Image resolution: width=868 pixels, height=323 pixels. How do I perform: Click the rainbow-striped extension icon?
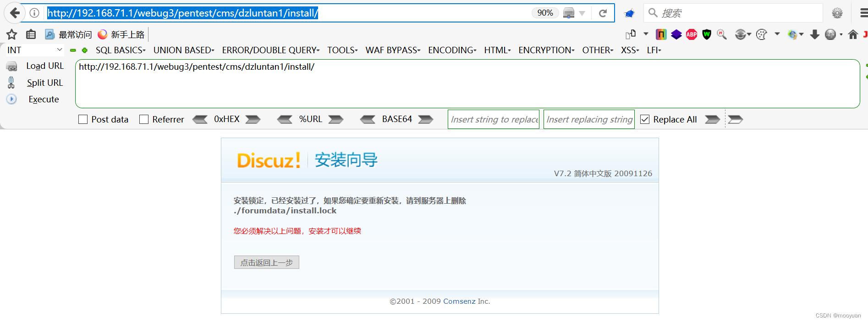tap(661, 34)
